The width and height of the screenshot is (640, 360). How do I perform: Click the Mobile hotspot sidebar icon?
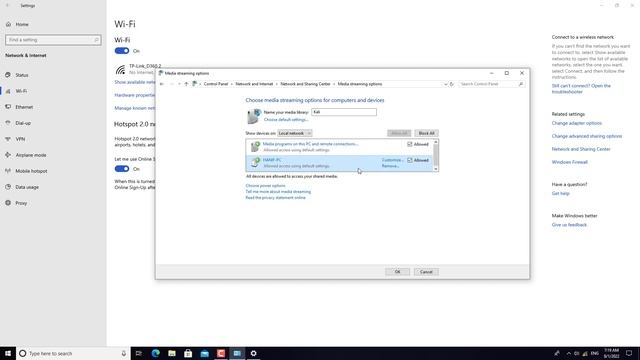tap(8, 171)
